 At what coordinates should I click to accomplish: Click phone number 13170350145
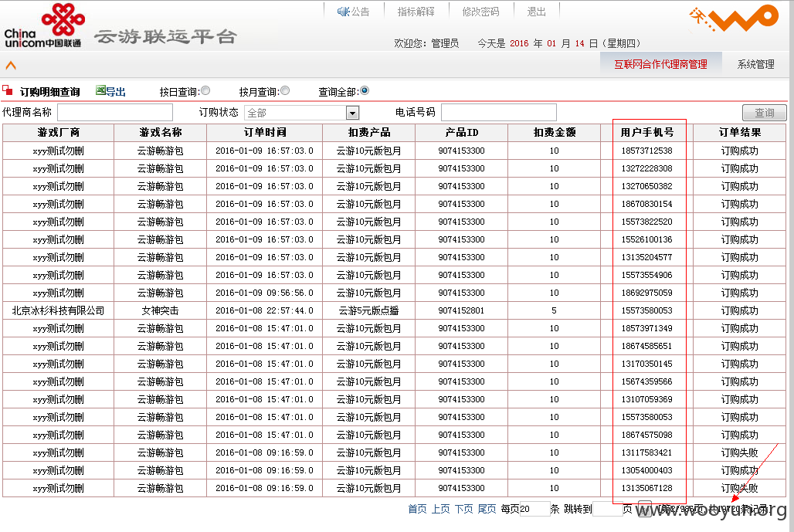(x=647, y=364)
